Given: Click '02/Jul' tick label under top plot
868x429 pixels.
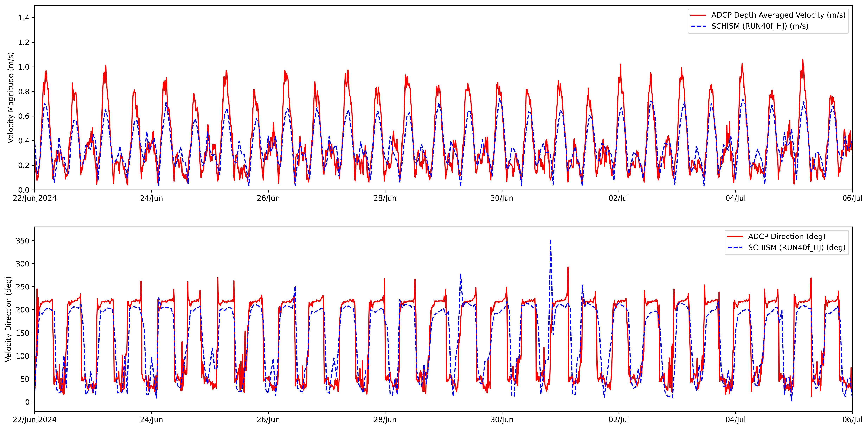Looking at the screenshot, I should coord(619,198).
